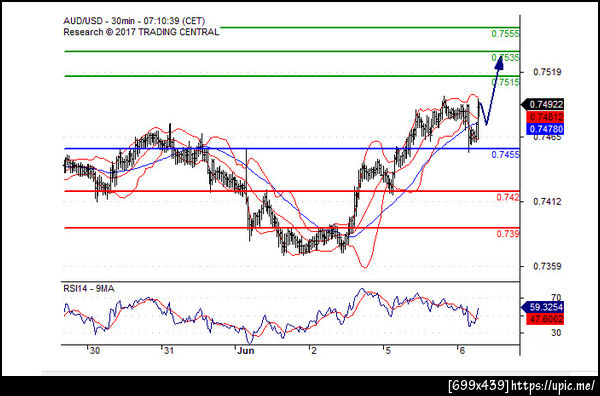
Task: Click the 5 date label on time axis
Action: (x=388, y=351)
